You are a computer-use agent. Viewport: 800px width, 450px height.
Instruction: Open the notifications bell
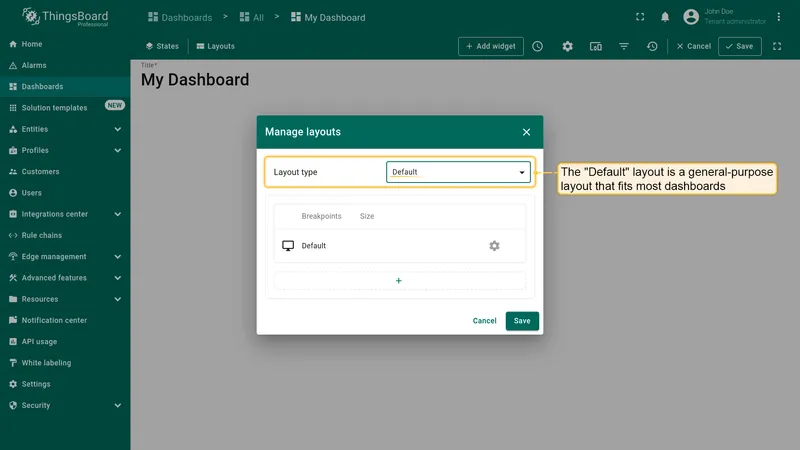(x=665, y=17)
